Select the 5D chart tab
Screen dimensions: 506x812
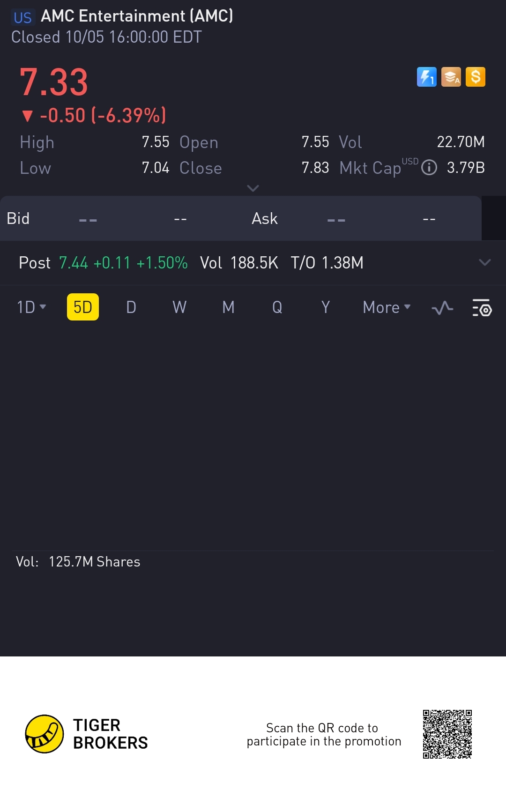point(83,307)
